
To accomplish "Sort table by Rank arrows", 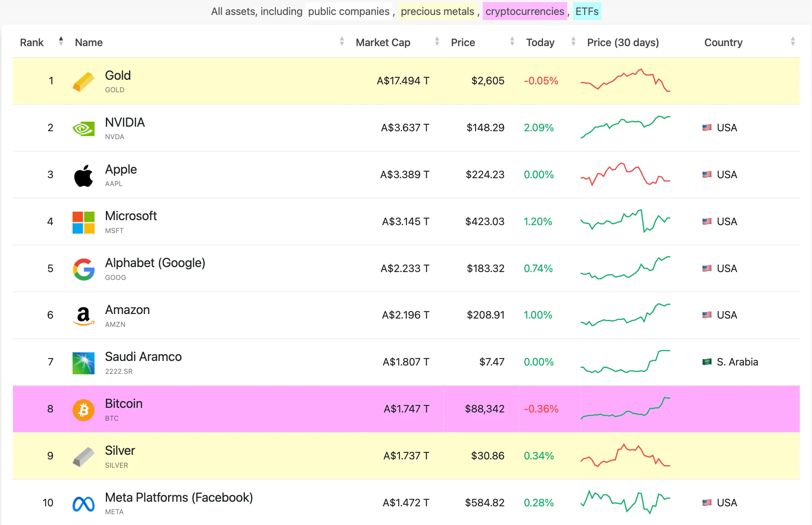I will 61,42.
